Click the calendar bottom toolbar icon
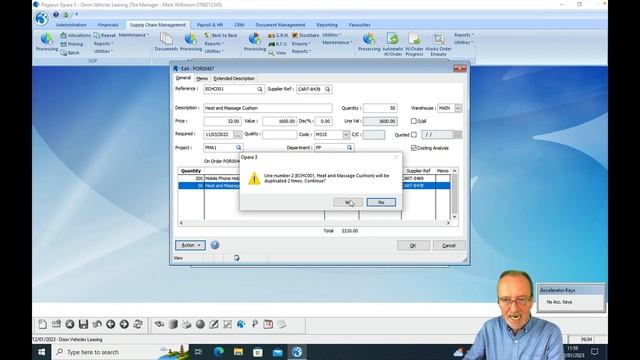 coord(268,324)
